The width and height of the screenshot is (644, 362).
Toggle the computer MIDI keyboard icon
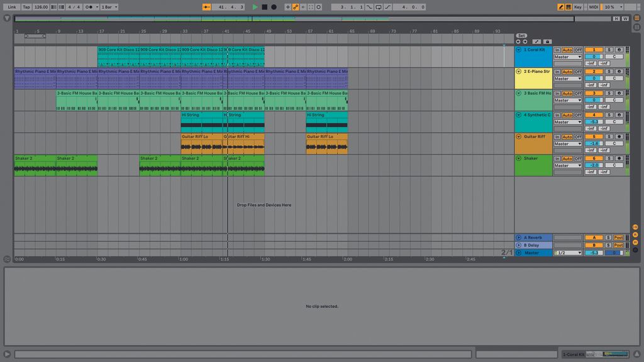click(568, 7)
